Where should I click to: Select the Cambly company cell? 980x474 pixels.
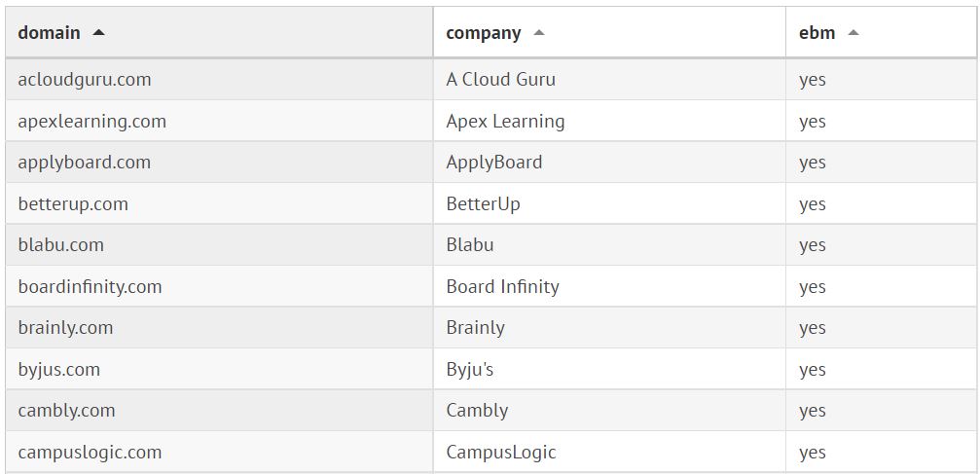tap(477, 411)
